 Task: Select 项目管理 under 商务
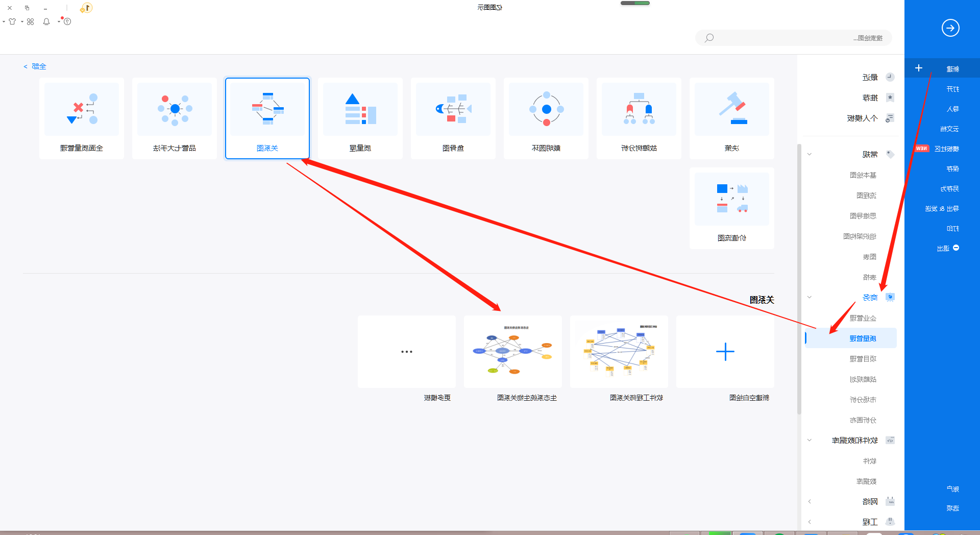[x=863, y=359]
